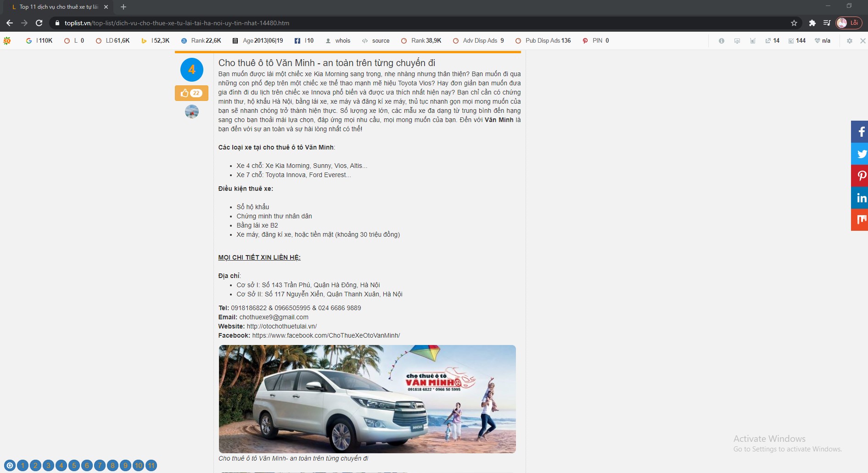The width and height of the screenshot is (868, 473).
Task: Open the Alexa Rank 22,6K metric
Action: click(x=201, y=41)
